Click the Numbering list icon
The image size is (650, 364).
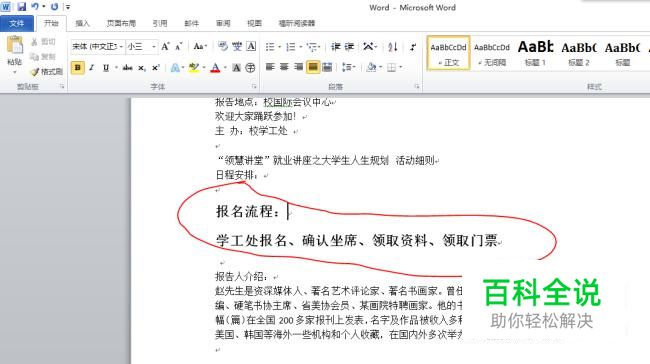[291, 46]
